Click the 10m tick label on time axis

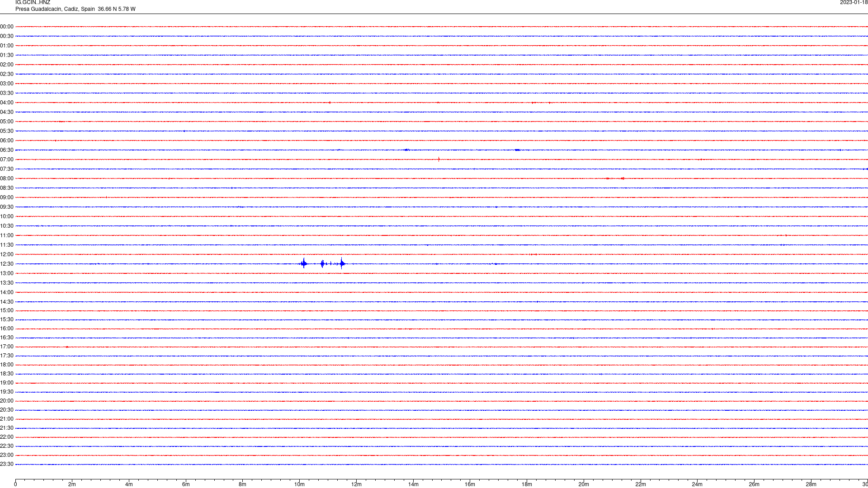tap(299, 484)
